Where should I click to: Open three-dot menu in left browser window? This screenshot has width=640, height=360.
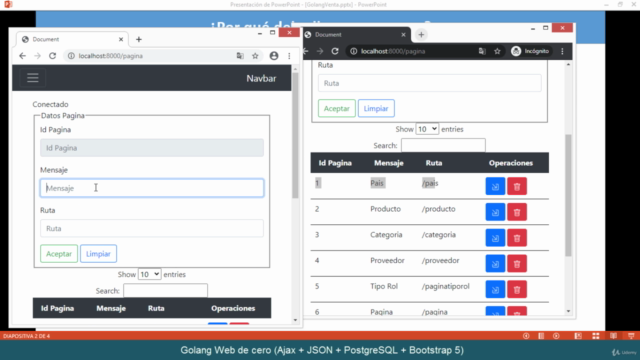pos(289,56)
